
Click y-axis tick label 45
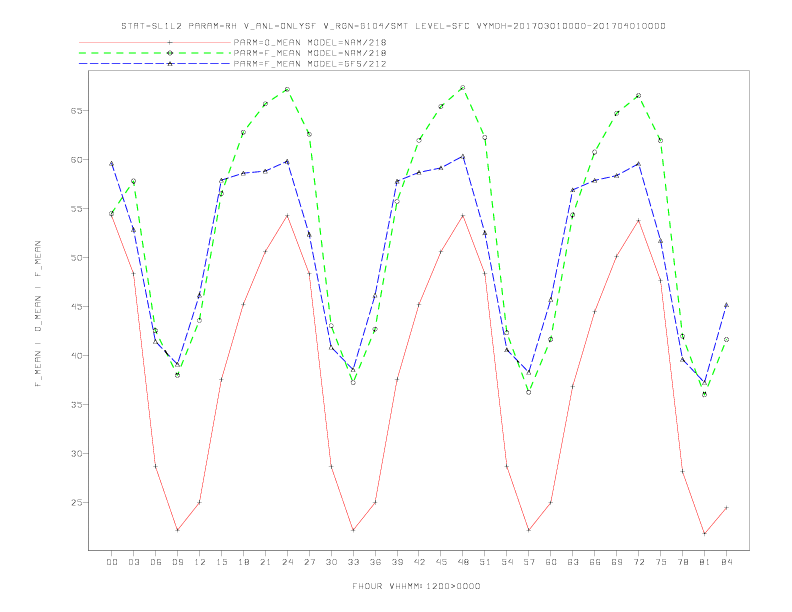(77, 307)
